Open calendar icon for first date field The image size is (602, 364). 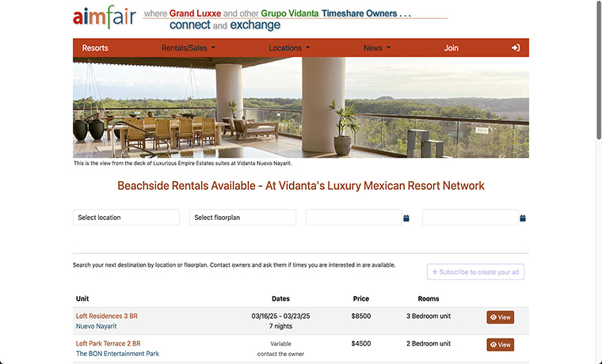pos(406,218)
